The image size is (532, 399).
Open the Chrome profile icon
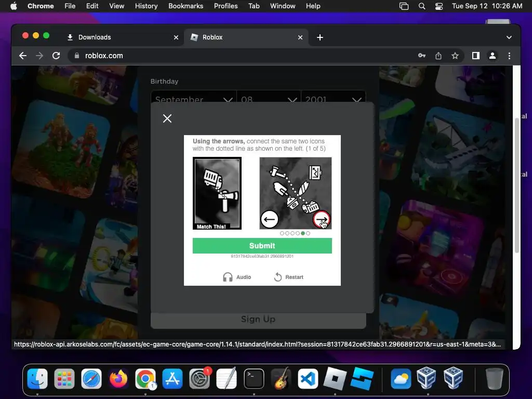pos(493,56)
